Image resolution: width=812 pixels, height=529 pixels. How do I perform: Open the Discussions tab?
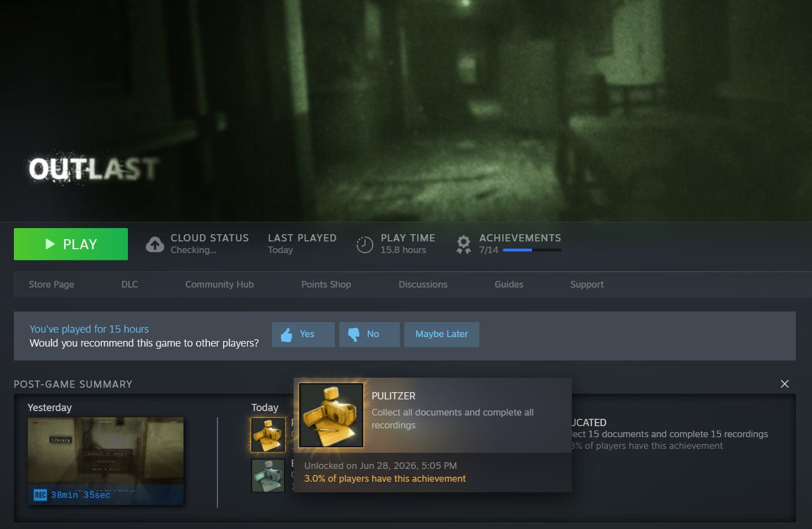423,284
